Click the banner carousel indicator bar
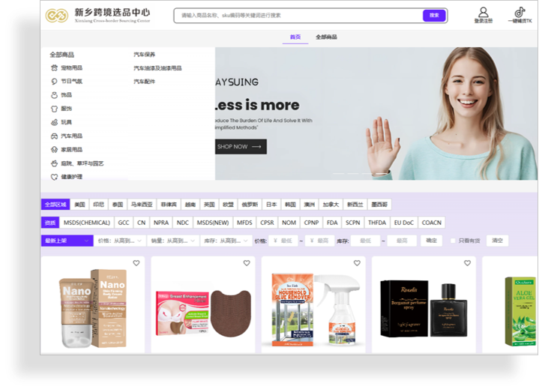 pos(361,174)
